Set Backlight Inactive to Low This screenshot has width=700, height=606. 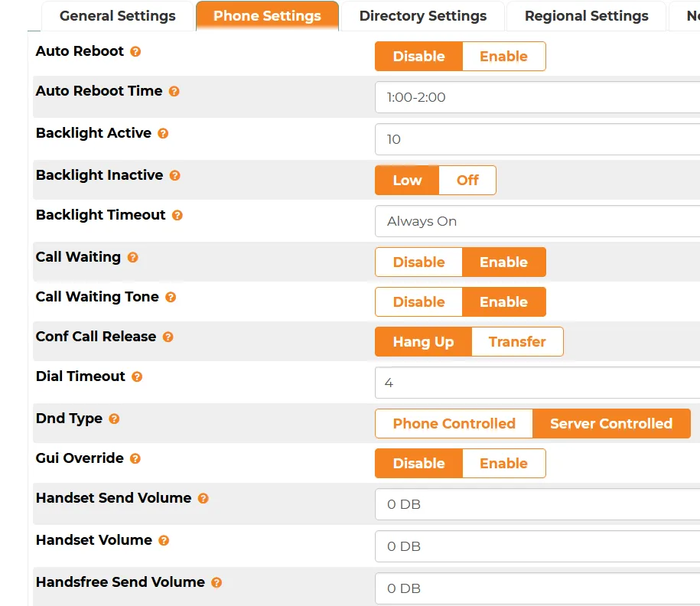407,181
